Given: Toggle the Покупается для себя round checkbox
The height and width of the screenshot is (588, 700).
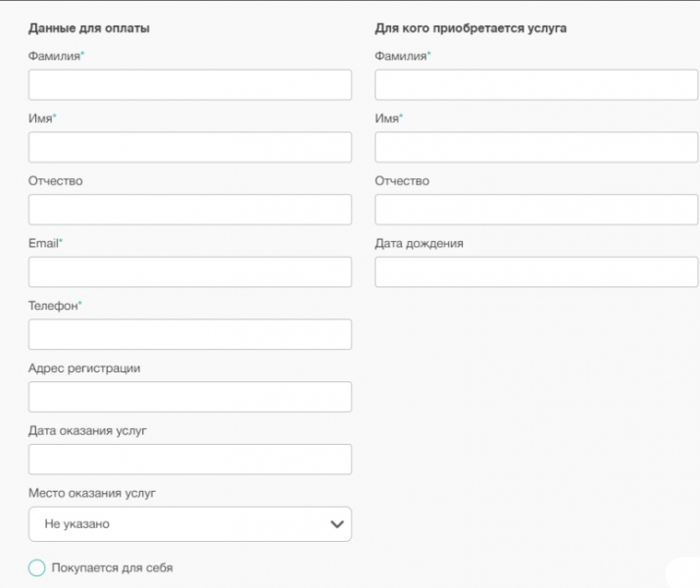Looking at the screenshot, I should pyautogui.click(x=37, y=567).
